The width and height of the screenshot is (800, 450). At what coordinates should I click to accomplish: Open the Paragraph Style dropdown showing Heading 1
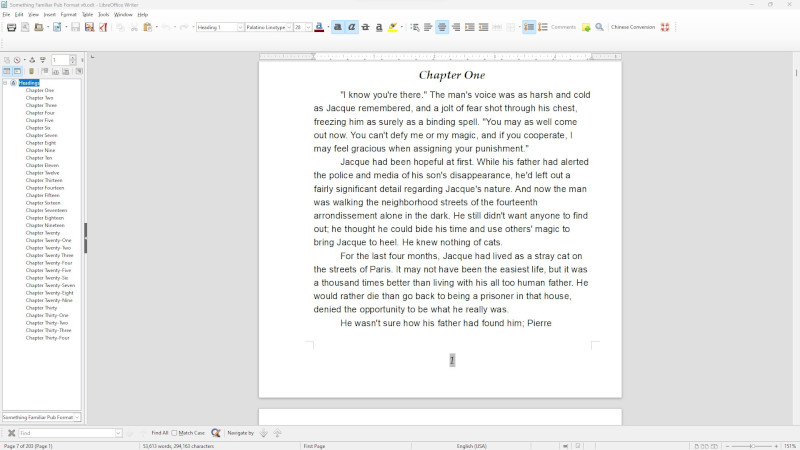[240, 27]
